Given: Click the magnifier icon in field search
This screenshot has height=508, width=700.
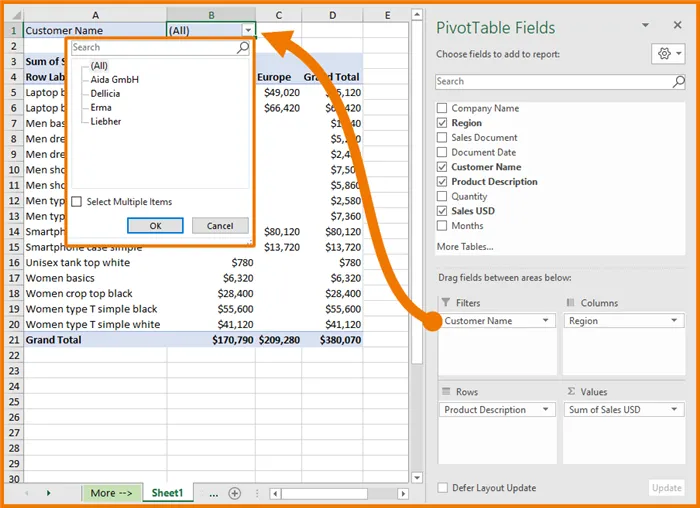Looking at the screenshot, I should coord(677,81).
